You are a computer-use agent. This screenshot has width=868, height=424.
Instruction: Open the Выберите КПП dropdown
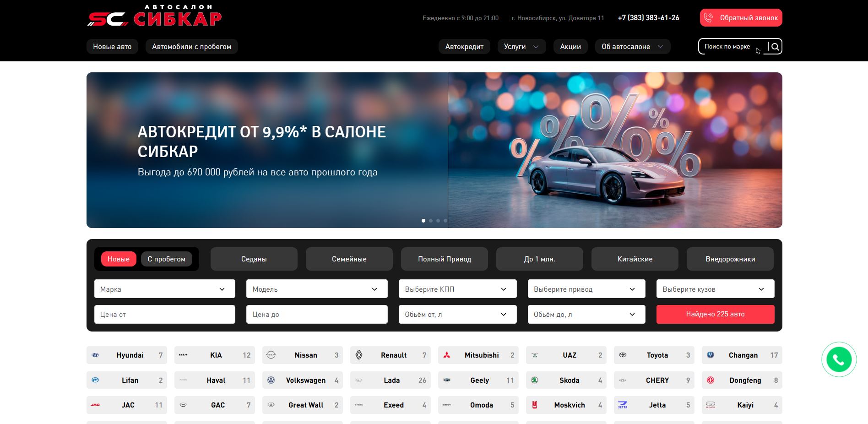[x=458, y=289]
